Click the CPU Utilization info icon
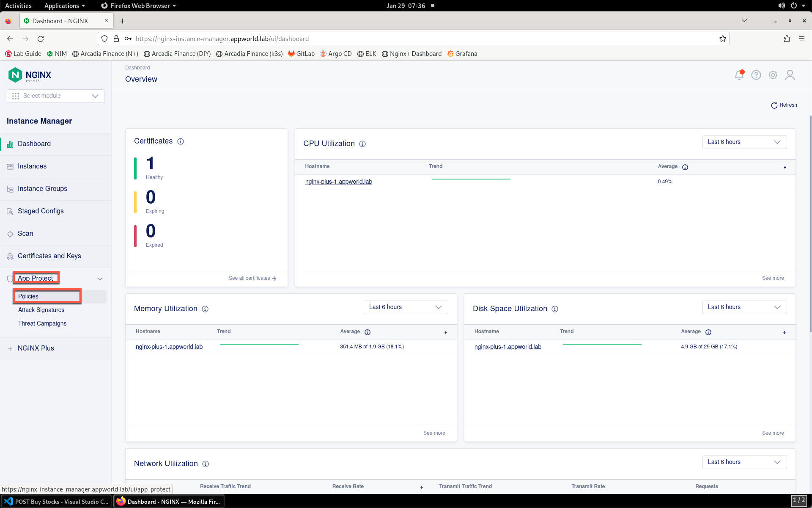The width and height of the screenshot is (812, 508). point(362,144)
